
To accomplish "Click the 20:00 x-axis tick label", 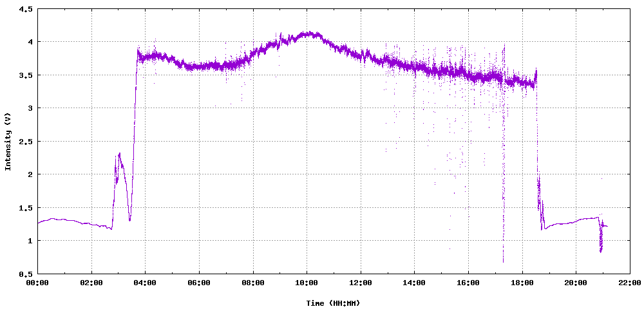I will (x=576, y=283).
